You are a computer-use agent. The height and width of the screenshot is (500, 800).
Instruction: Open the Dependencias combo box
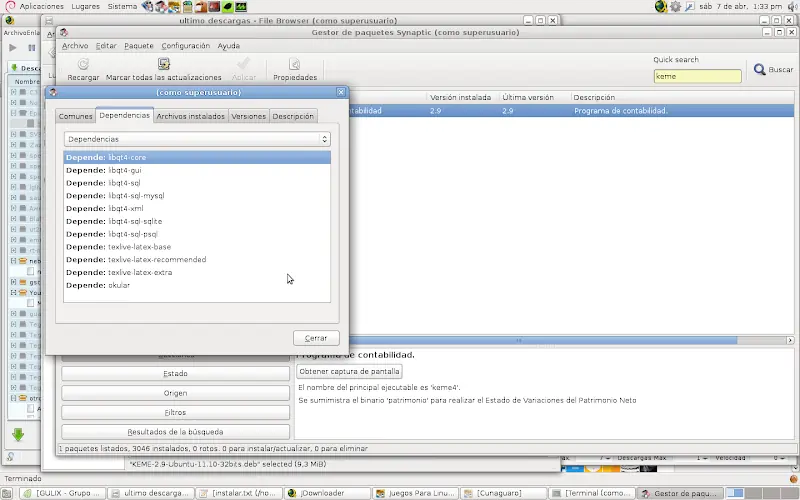coord(197,139)
